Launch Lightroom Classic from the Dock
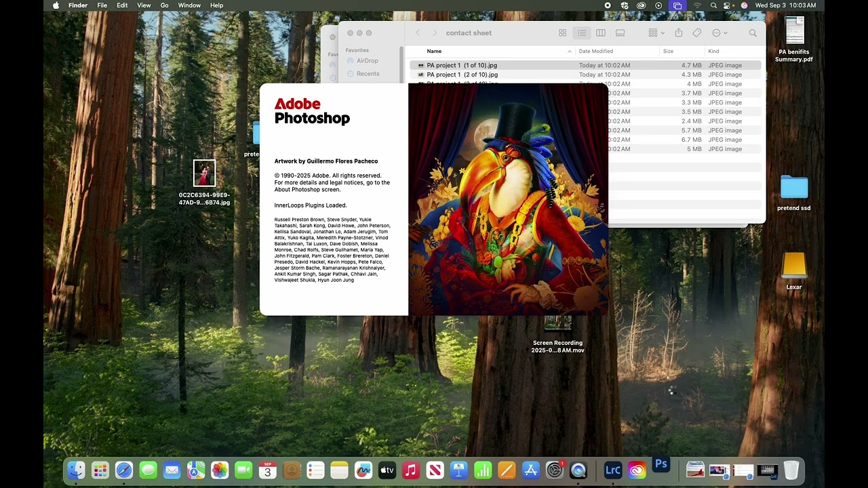Screen dimensions: 868x488 (x=613, y=470)
